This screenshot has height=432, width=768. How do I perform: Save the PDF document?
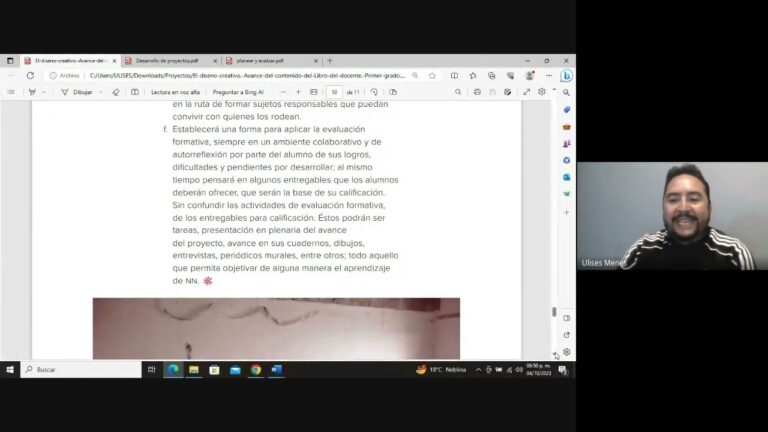pos(492,92)
